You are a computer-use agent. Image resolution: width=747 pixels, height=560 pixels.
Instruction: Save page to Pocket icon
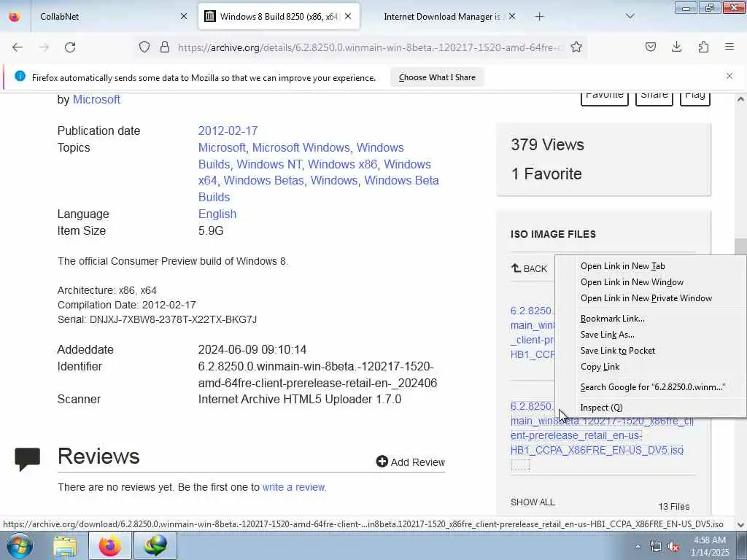tap(650, 47)
